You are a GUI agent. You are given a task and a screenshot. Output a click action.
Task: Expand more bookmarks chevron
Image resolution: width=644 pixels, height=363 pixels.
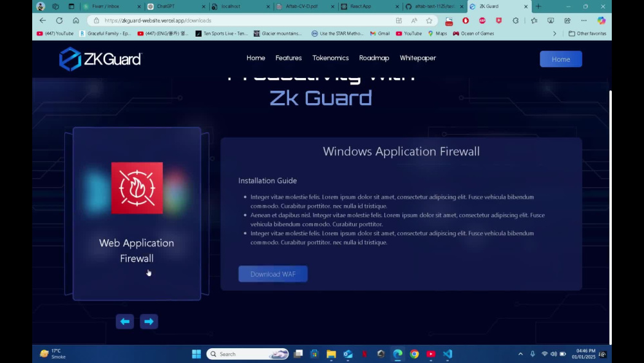554,34
